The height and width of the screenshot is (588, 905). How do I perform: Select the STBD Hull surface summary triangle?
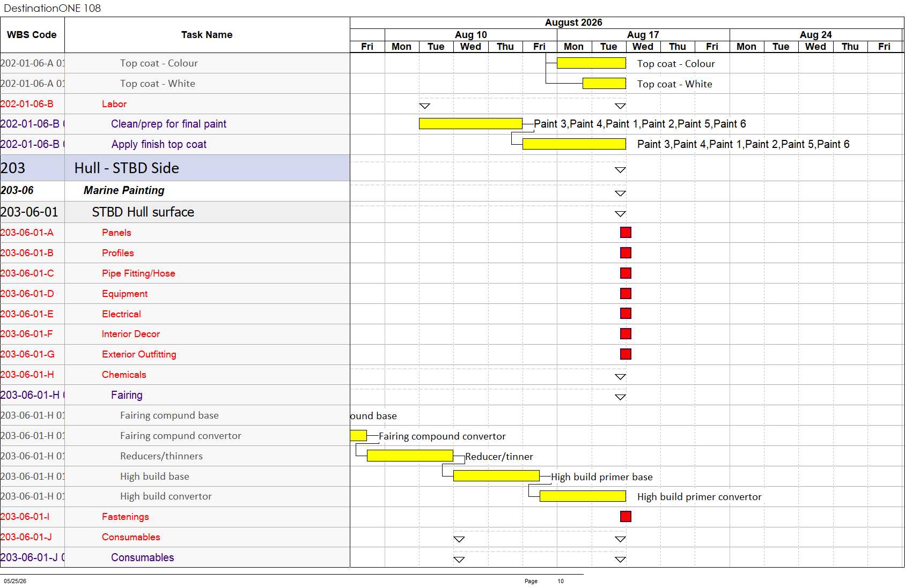620,214
